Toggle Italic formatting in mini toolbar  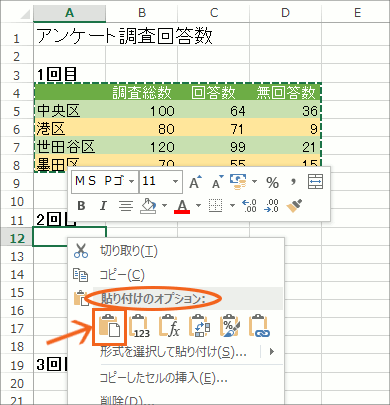pos(103,206)
